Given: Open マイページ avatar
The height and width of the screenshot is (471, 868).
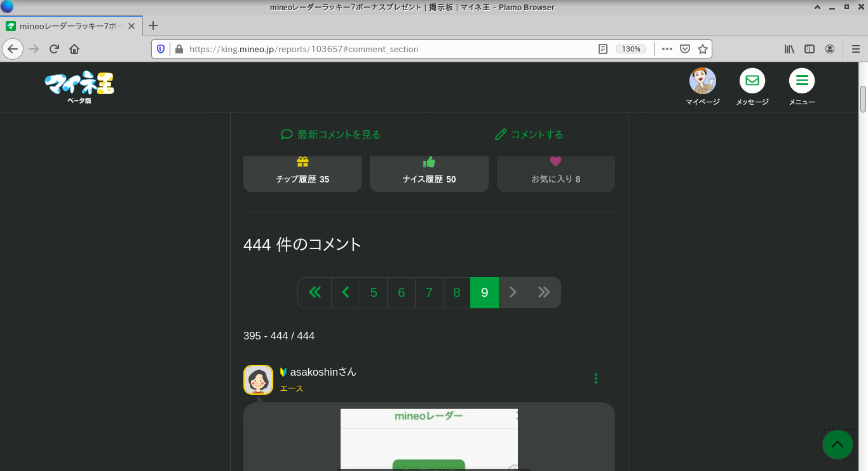Looking at the screenshot, I should [703, 81].
